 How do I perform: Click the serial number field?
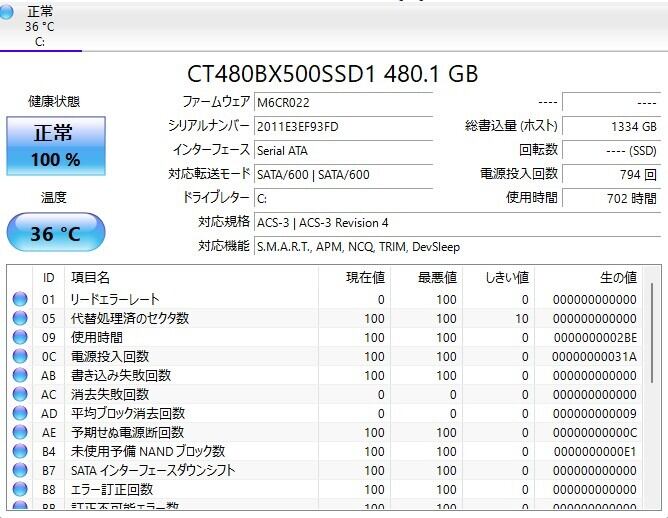(x=343, y=126)
